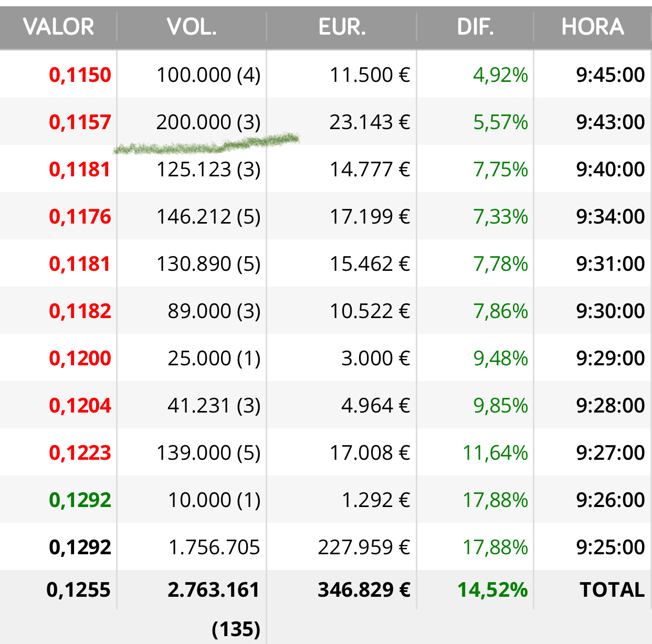
Task: Click the green 0,1292 price value
Action: [80, 500]
